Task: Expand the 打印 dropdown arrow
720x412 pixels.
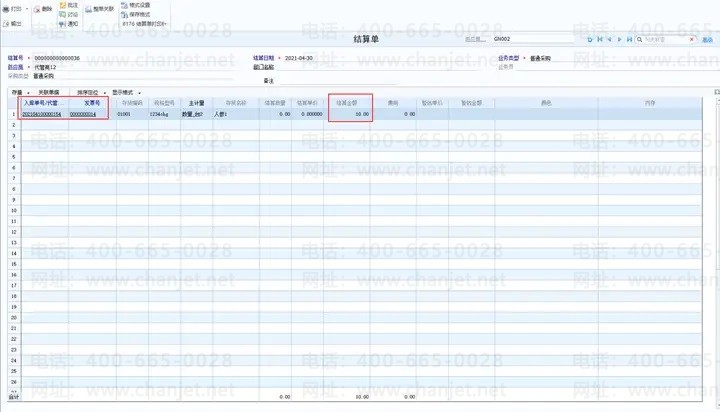Action: click(x=27, y=9)
